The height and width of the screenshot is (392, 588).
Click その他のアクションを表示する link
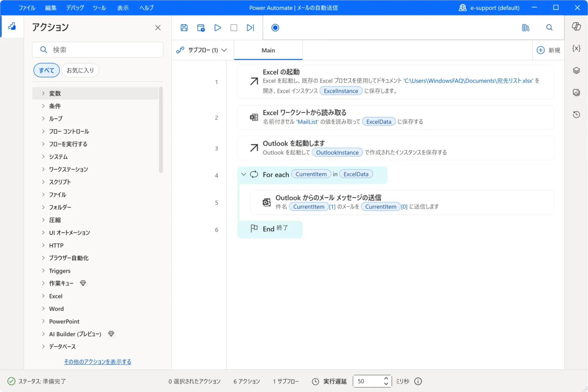point(98,362)
